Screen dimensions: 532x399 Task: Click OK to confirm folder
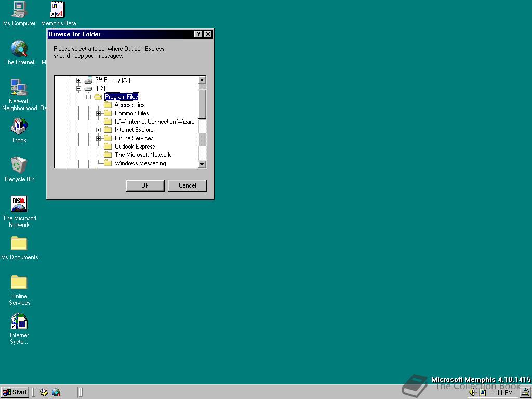145,185
